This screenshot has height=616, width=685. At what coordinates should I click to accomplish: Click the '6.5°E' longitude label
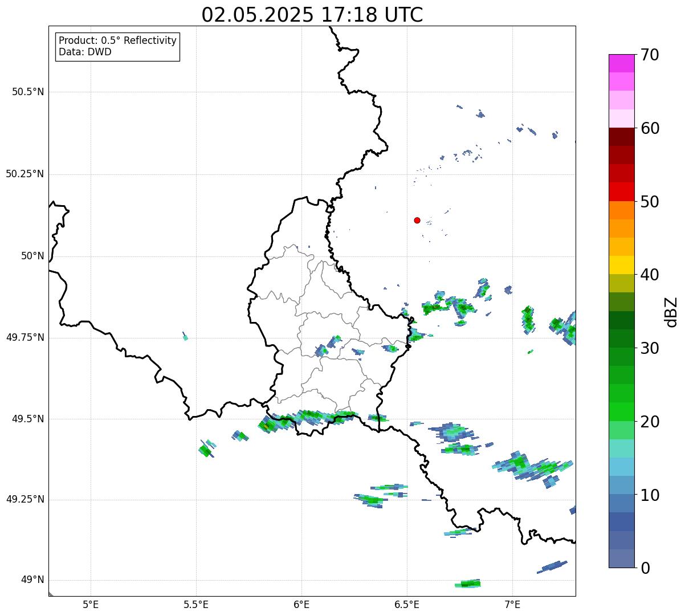click(x=407, y=605)
